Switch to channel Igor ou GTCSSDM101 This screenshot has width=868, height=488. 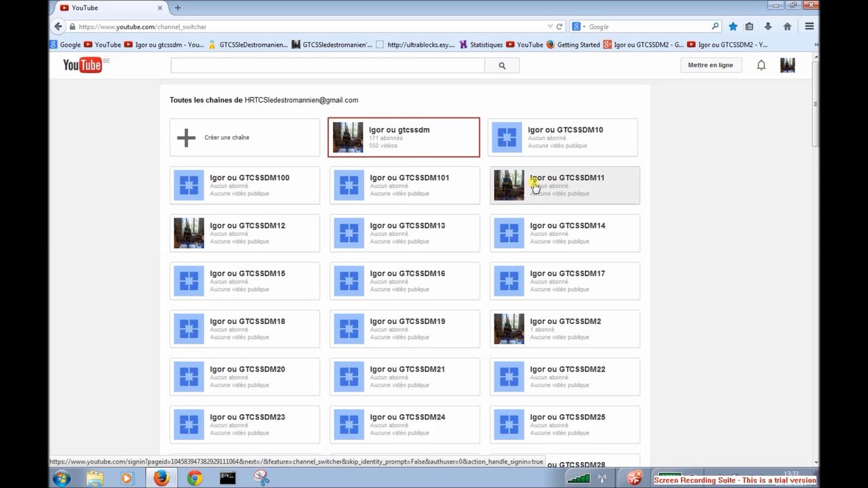click(405, 185)
